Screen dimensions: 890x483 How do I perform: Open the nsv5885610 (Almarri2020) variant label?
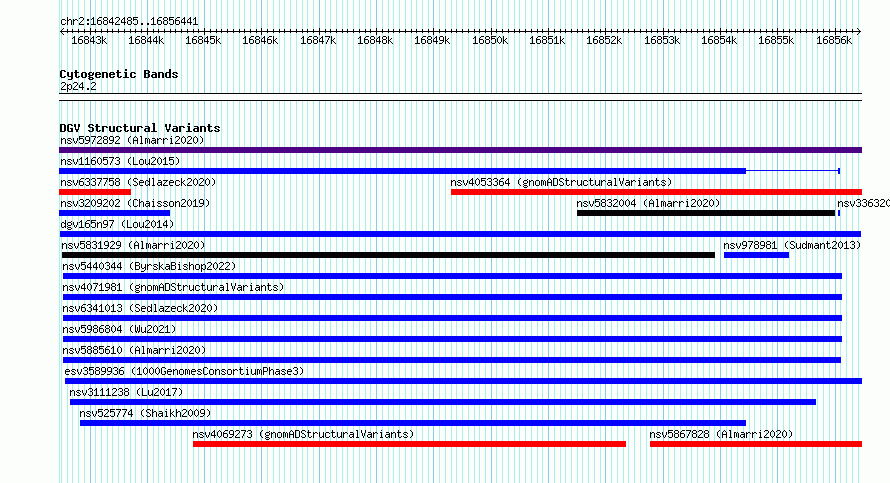click(x=134, y=350)
